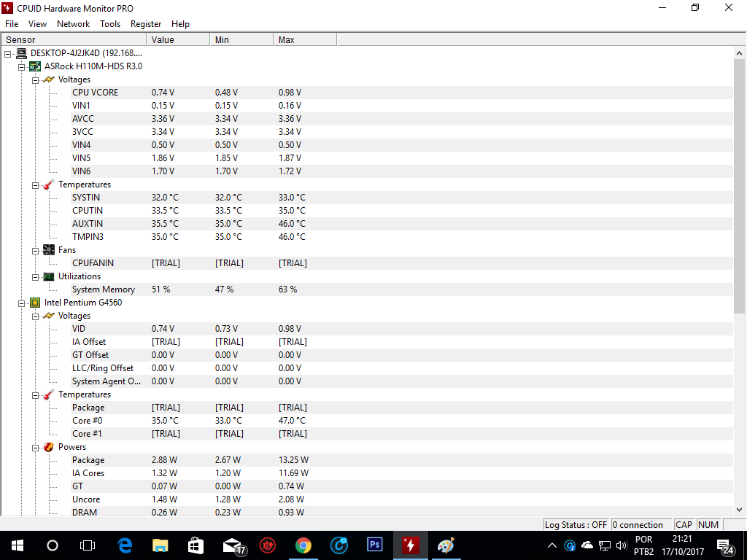Click the Package power value 2.88 W

coord(164,460)
